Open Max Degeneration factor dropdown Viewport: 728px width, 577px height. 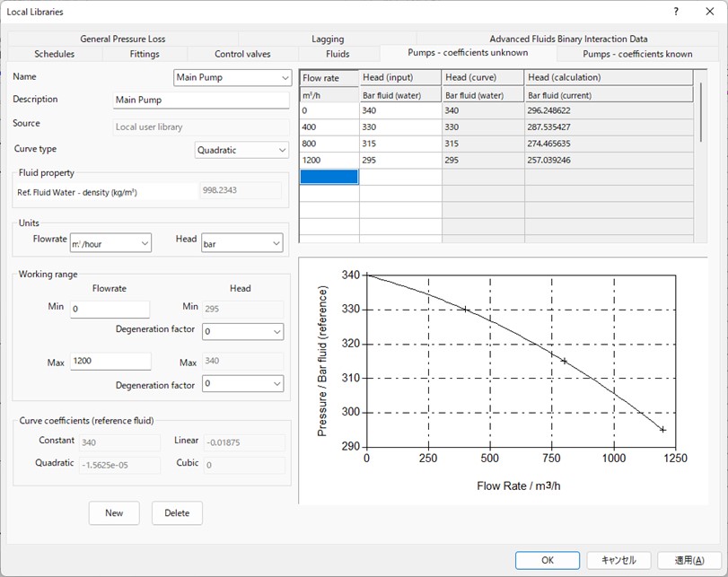[x=243, y=383]
